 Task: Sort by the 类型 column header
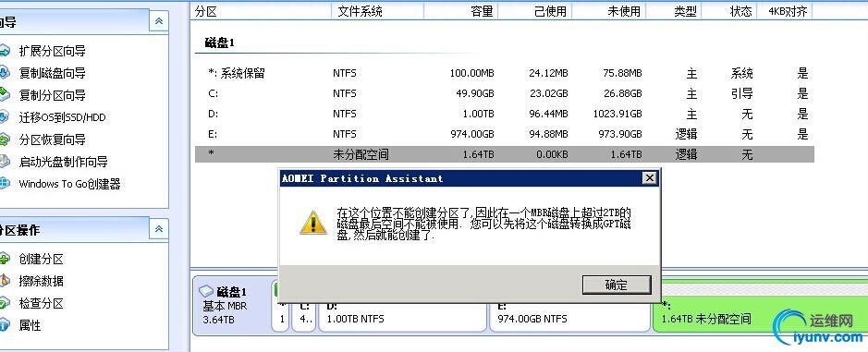pyautogui.click(x=674, y=11)
